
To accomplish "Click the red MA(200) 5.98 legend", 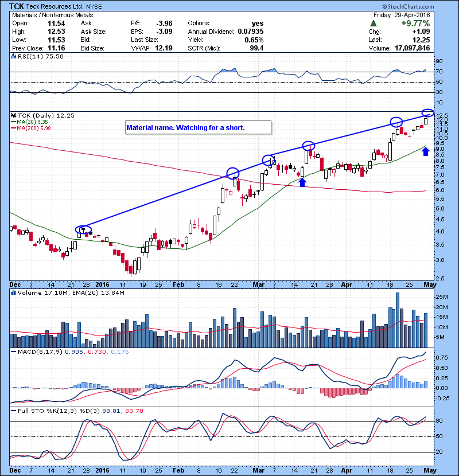I will click(x=30, y=128).
